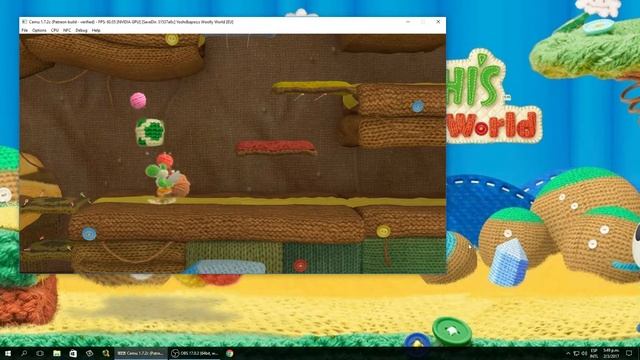The image size is (640, 360).
Task: Click the ESP input language indicator
Action: (594, 353)
